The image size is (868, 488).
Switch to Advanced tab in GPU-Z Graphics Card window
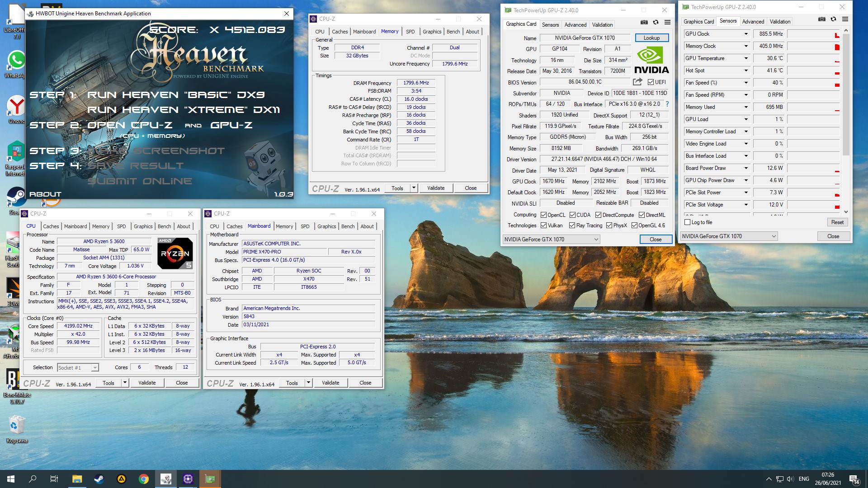576,25
